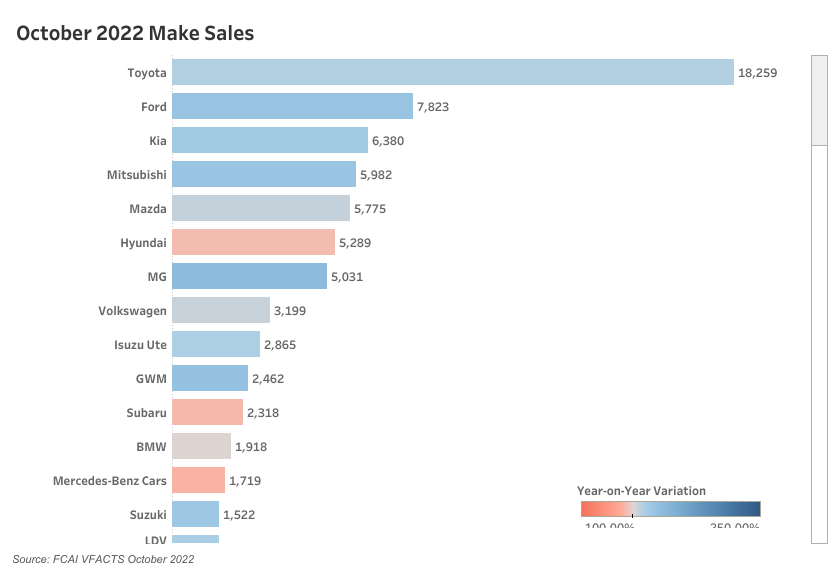Screen dimensions: 839x579
Task: Select the pink Hyundai bar
Action: 253,242
